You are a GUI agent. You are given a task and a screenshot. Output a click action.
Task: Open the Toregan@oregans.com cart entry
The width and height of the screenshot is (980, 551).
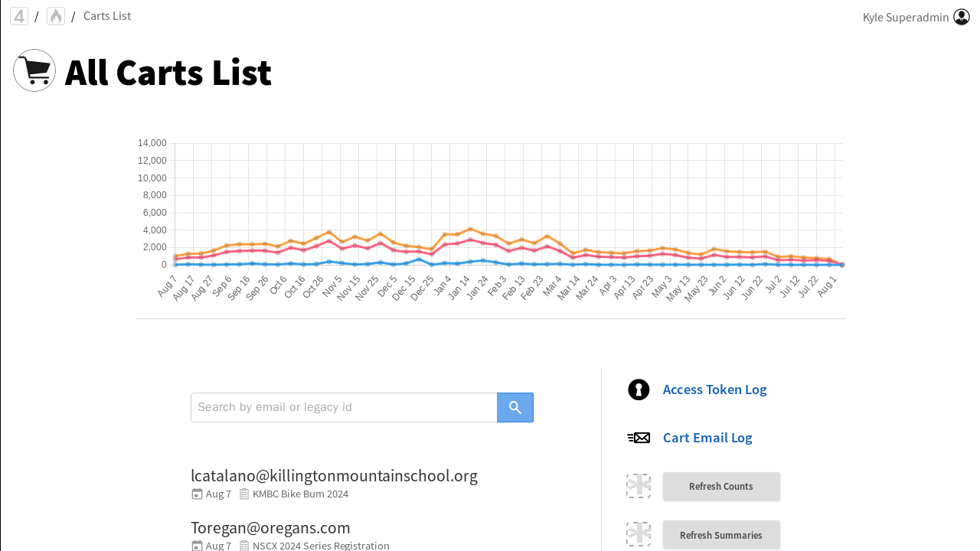pyautogui.click(x=270, y=528)
